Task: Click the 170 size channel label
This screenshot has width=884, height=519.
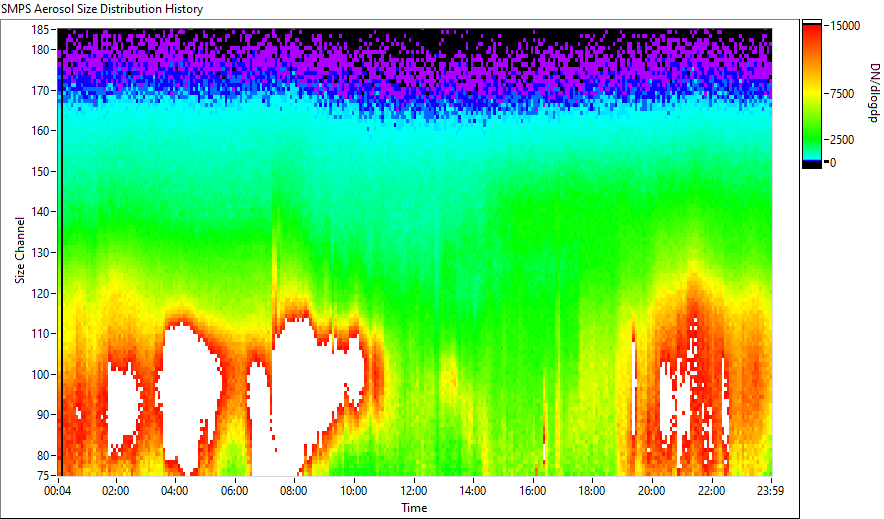Action: click(x=40, y=90)
